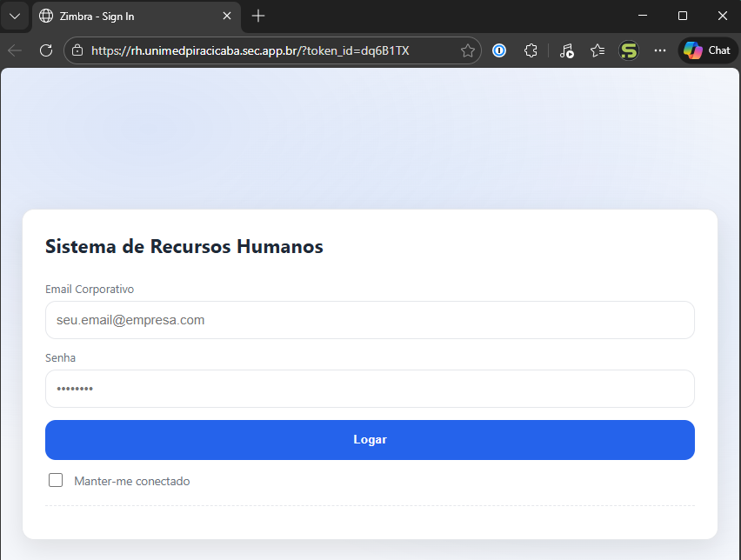Click the URL address bar
The height and width of the screenshot is (560, 741).
[261, 50]
